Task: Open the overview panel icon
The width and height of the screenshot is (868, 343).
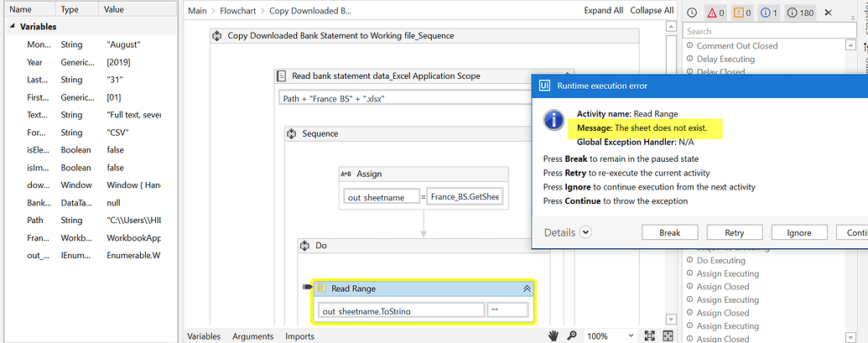Action: tap(668, 335)
